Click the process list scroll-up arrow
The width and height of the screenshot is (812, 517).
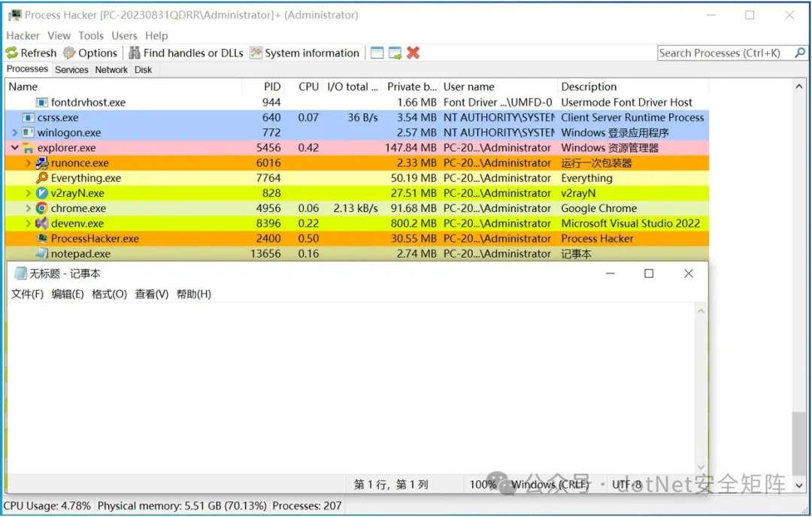(x=799, y=87)
